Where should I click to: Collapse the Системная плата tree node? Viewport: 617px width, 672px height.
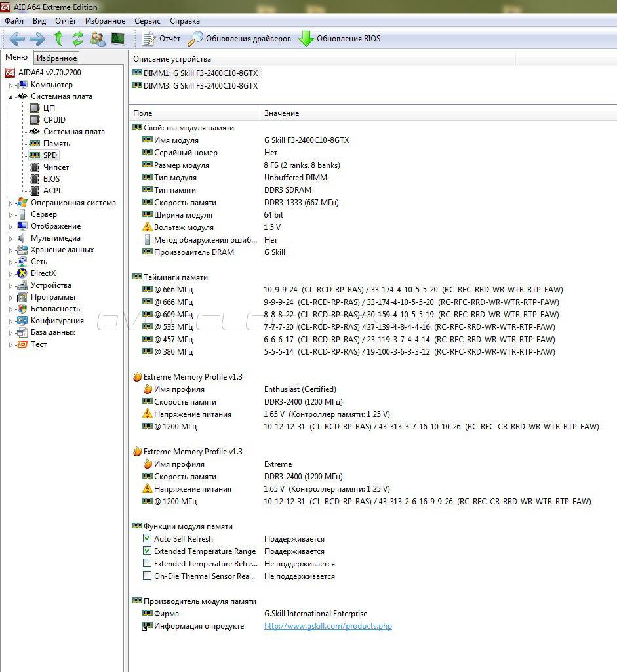[x=10, y=97]
